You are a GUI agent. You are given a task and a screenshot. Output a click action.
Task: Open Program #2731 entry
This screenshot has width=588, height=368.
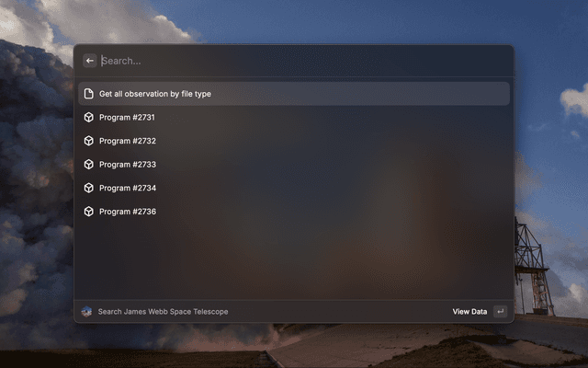click(294, 118)
